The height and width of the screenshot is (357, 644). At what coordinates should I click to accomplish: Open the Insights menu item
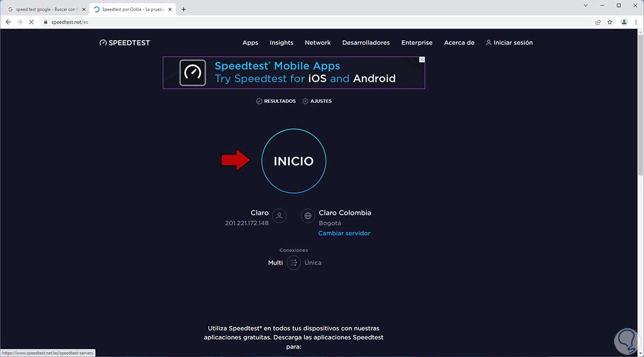pyautogui.click(x=281, y=42)
